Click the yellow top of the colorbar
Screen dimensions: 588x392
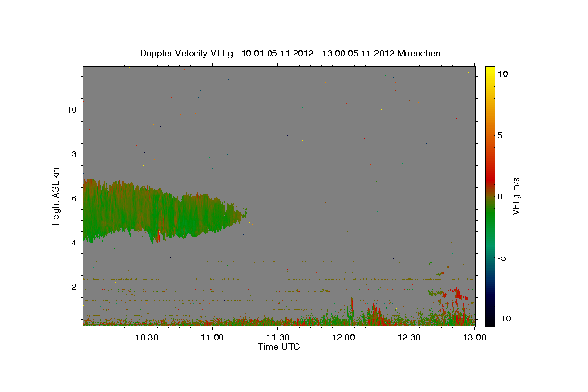[490, 71]
